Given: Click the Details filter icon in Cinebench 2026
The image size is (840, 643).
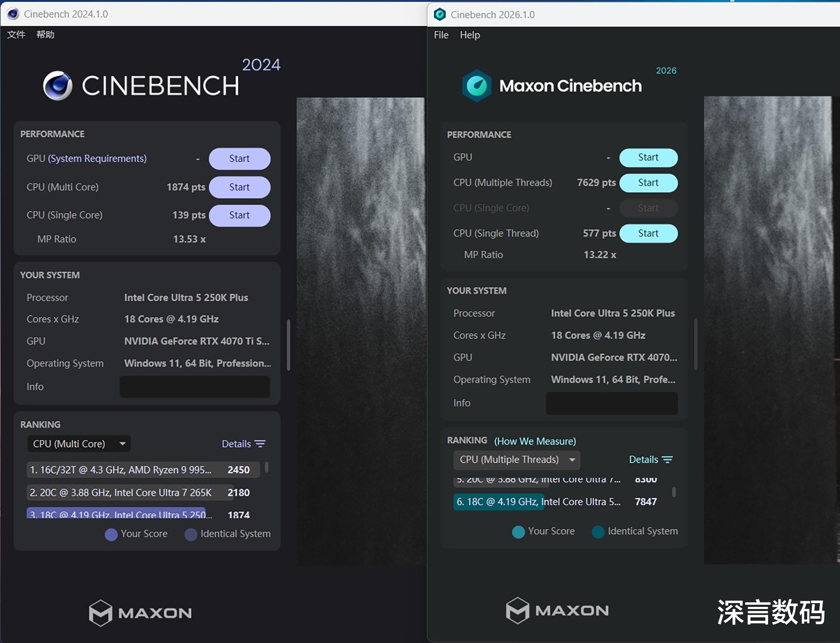Looking at the screenshot, I should click(667, 460).
